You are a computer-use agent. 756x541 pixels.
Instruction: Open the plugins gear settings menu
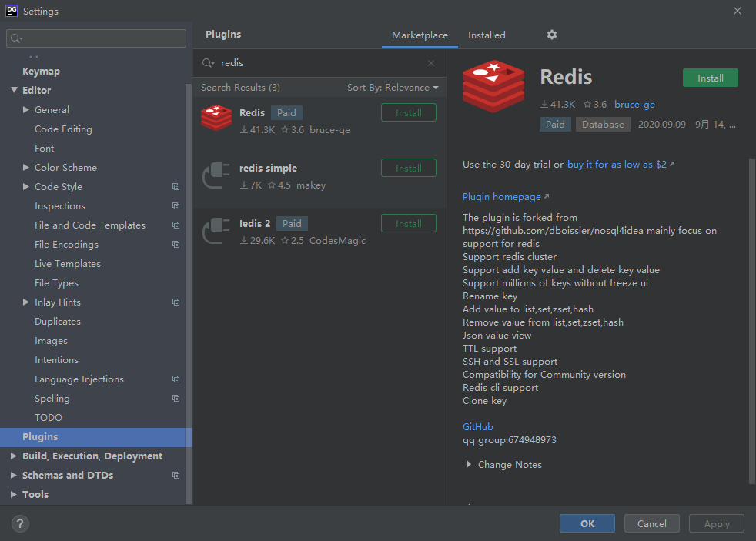coord(551,35)
